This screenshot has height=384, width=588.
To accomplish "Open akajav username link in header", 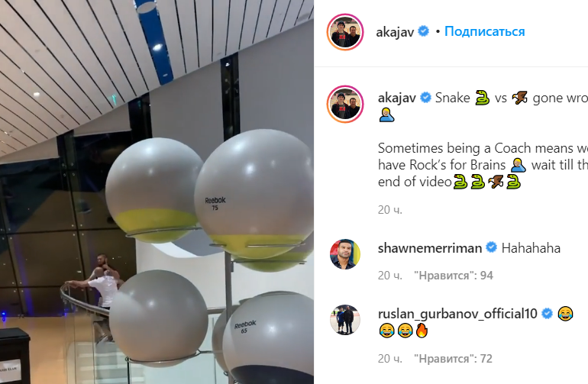I will 395,32.
